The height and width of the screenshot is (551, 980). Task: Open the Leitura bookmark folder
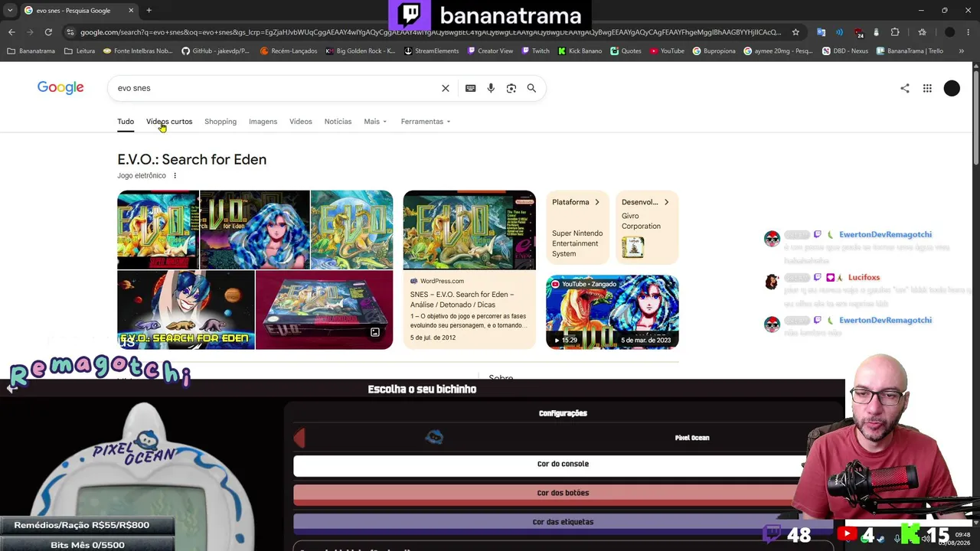[80, 51]
